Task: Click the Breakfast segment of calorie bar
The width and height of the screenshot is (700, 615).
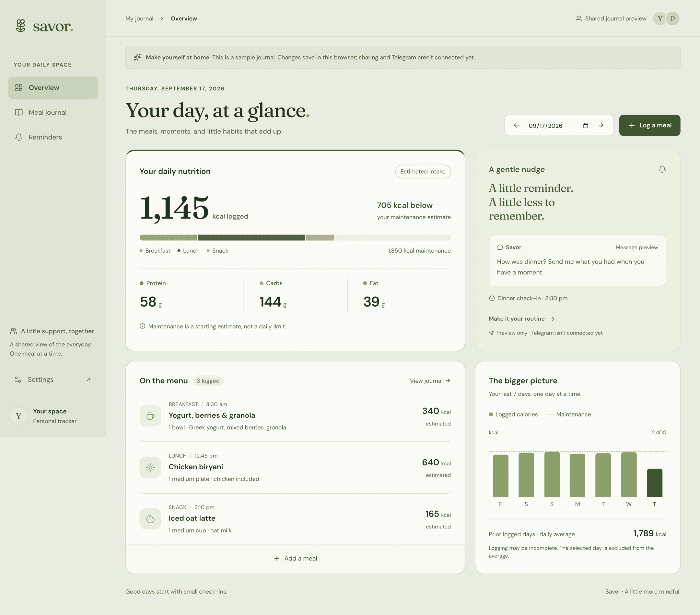Action: (x=168, y=237)
